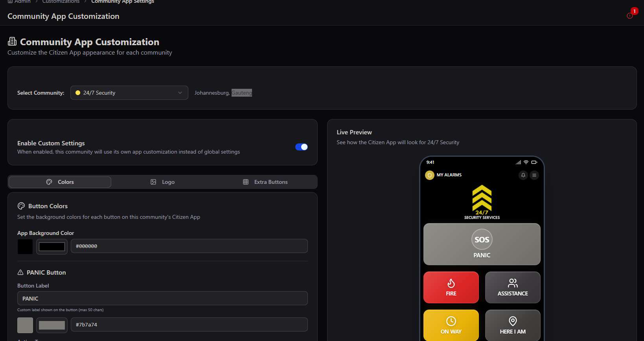
Task: Open the PANIC button color picker well
Action: [52, 325]
